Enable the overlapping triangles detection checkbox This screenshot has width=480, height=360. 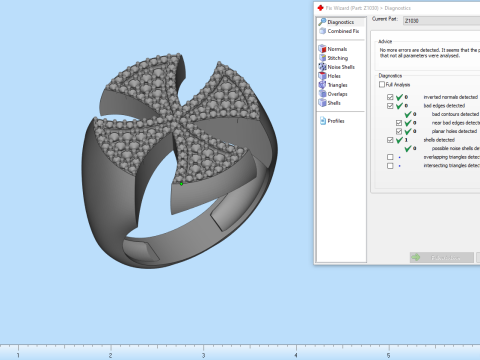(x=390, y=157)
